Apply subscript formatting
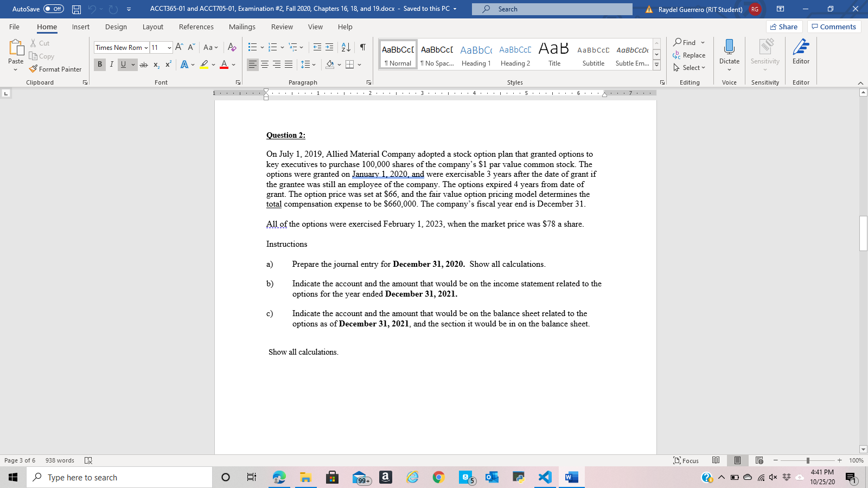Viewport: 868px width, 488px height. pyautogui.click(x=156, y=65)
